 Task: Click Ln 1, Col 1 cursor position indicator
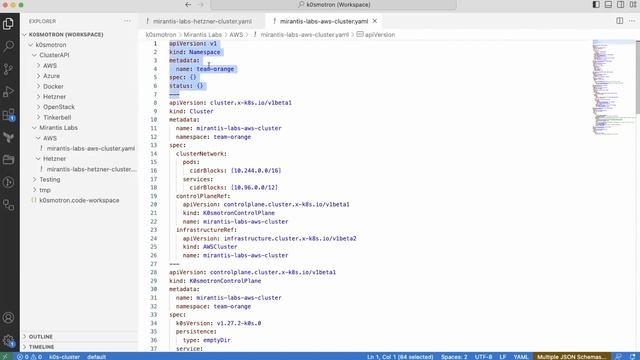400,357
